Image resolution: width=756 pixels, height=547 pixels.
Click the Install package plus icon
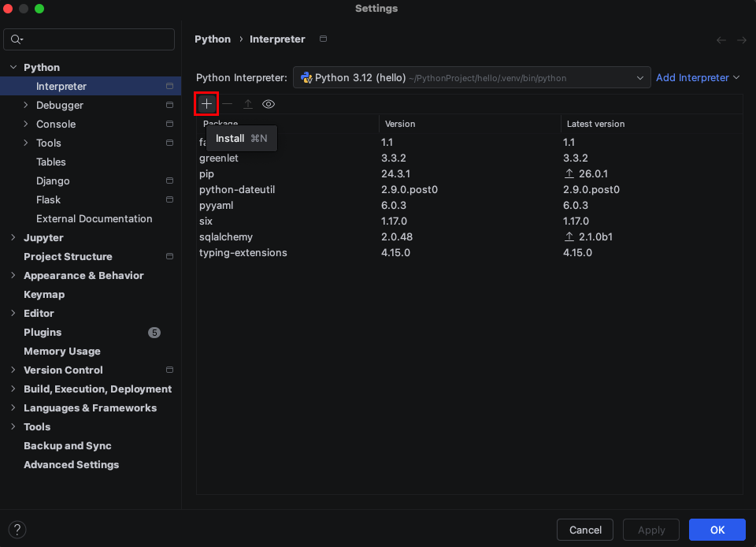coord(206,104)
